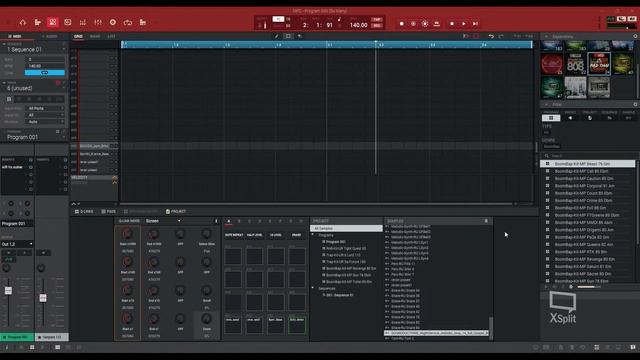Open the Project tab in lower panel
The width and height of the screenshot is (640, 360).
(x=176, y=211)
